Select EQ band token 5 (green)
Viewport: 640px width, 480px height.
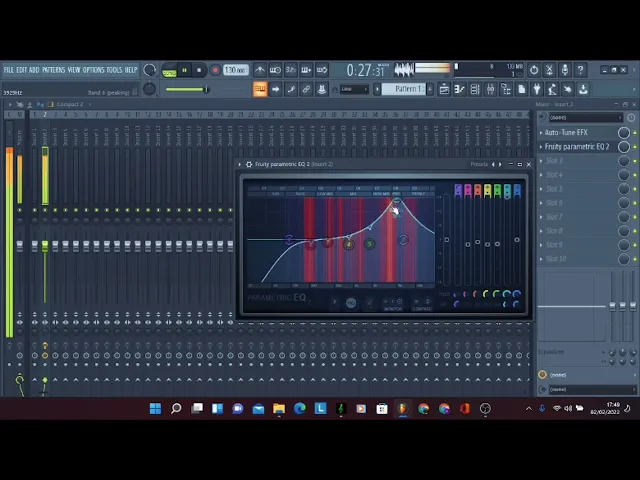(369, 244)
